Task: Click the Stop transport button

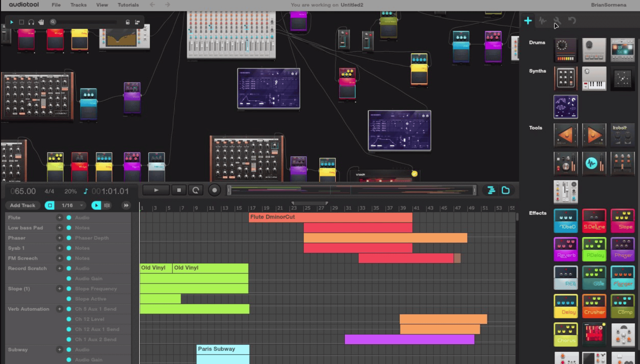Action: coord(179,190)
